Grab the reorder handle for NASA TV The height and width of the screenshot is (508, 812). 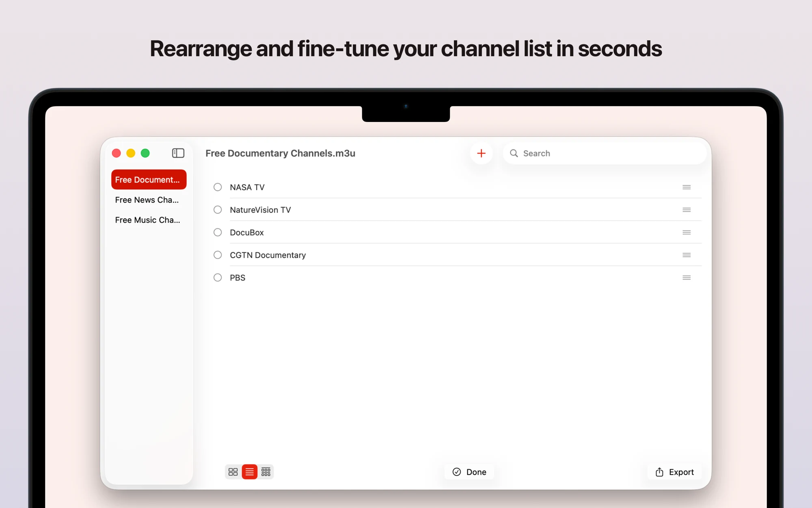click(x=687, y=187)
